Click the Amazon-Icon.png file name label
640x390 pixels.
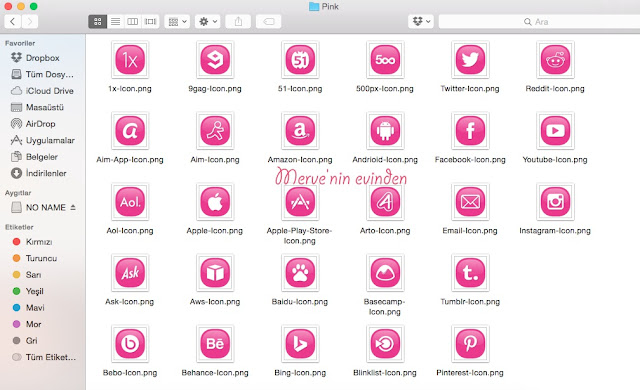300,160
